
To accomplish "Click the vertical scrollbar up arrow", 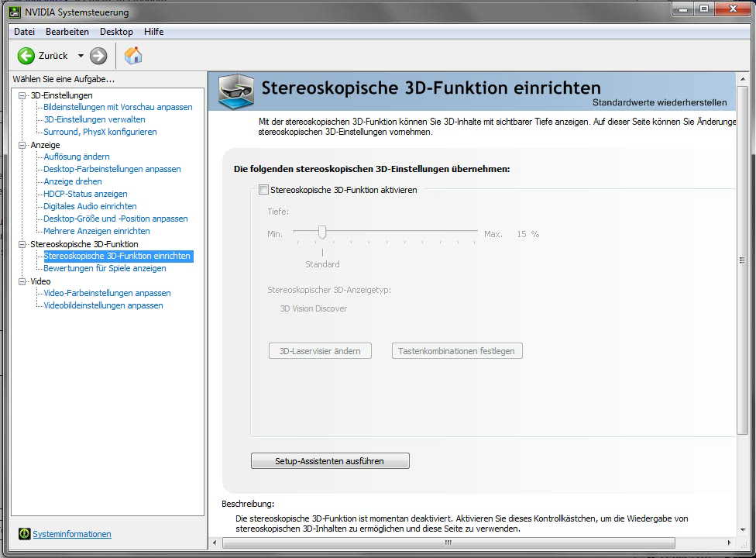I will pyautogui.click(x=742, y=78).
